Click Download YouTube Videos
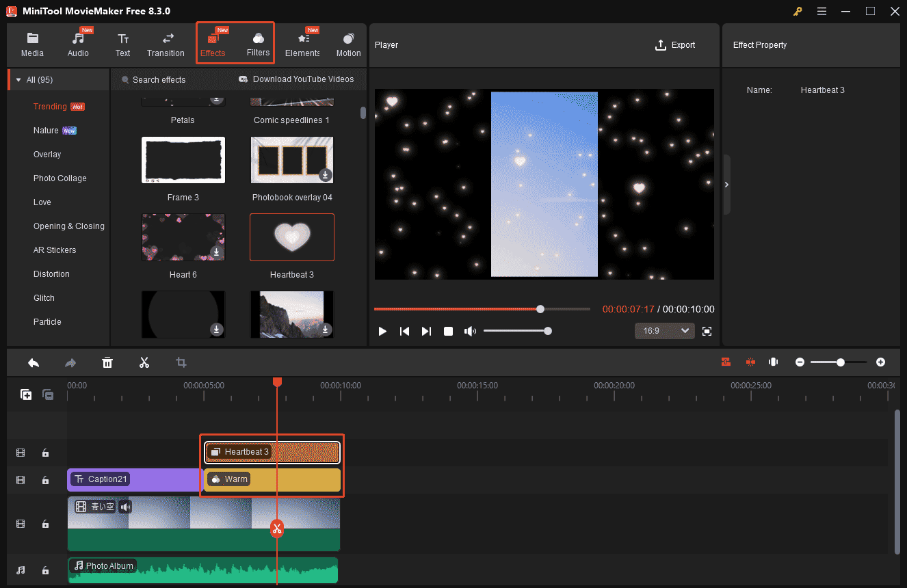The image size is (907, 588). [x=296, y=79]
